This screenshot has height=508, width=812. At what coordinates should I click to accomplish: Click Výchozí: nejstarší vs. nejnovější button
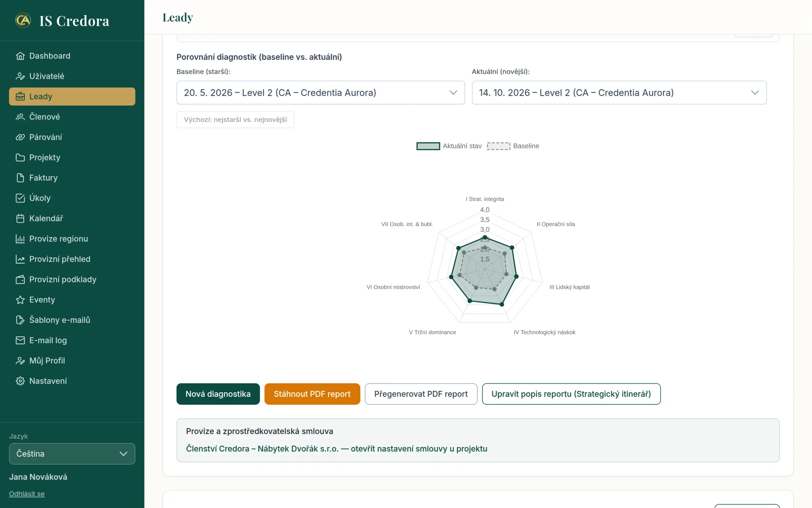point(235,120)
